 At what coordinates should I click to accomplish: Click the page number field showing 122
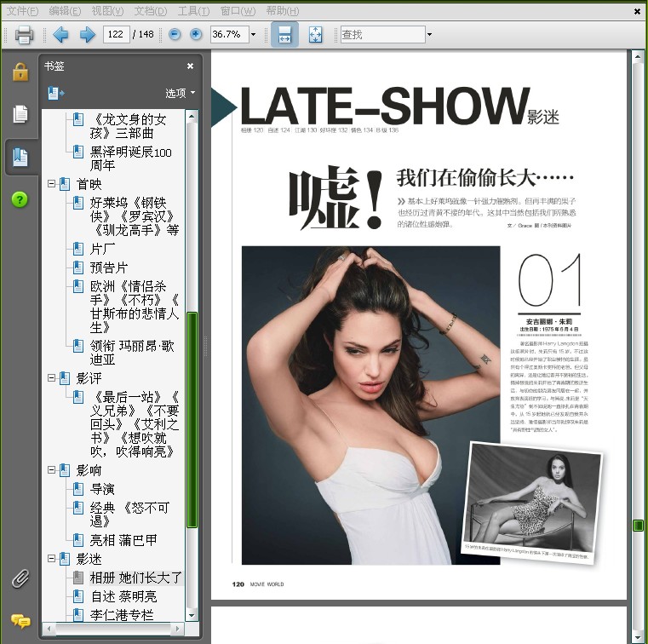[x=116, y=34]
